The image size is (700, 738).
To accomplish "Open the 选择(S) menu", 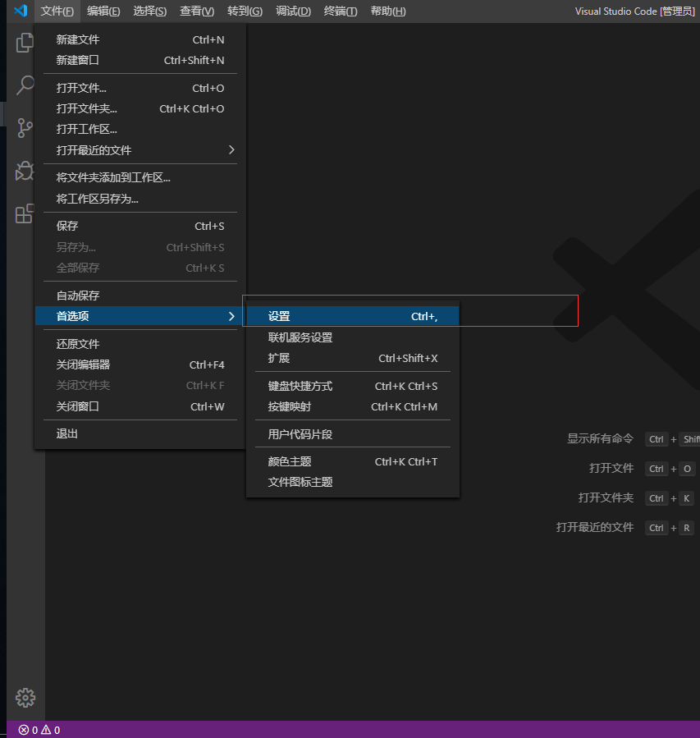I will click(149, 11).
